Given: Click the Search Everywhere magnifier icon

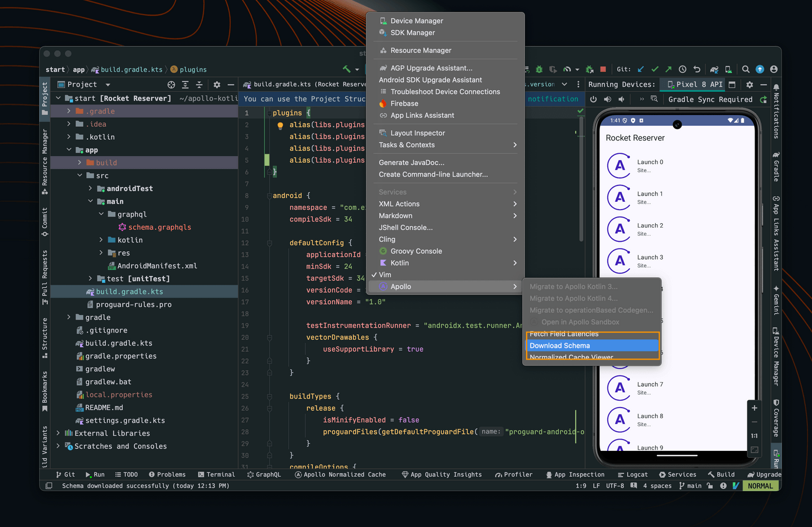Looking at the screenshot, I should pos(745,69).
